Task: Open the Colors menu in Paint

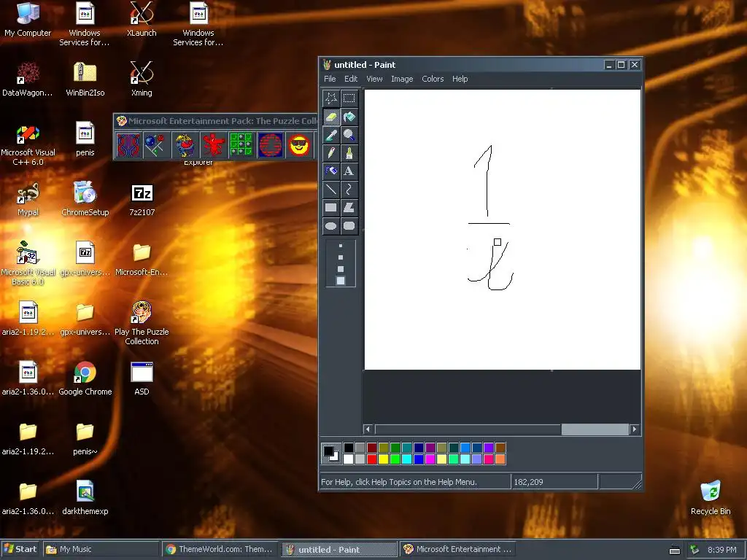Action: click(433, 79)
